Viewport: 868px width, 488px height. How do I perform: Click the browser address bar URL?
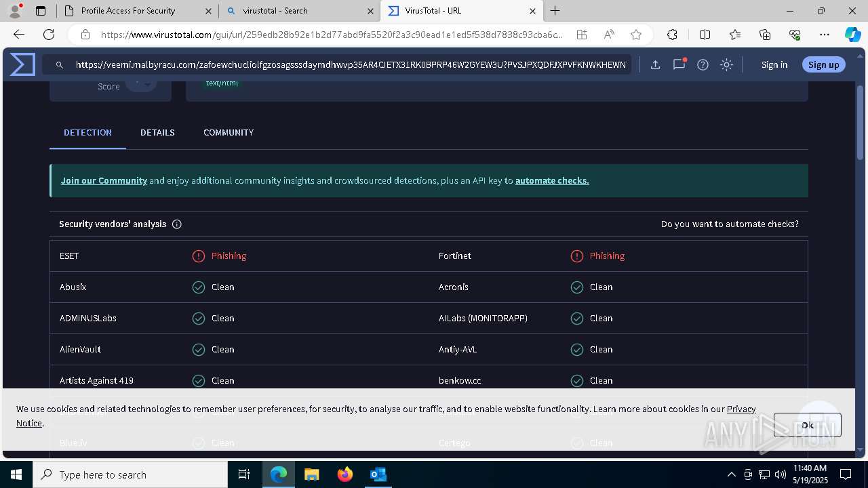tap(332, 35)
